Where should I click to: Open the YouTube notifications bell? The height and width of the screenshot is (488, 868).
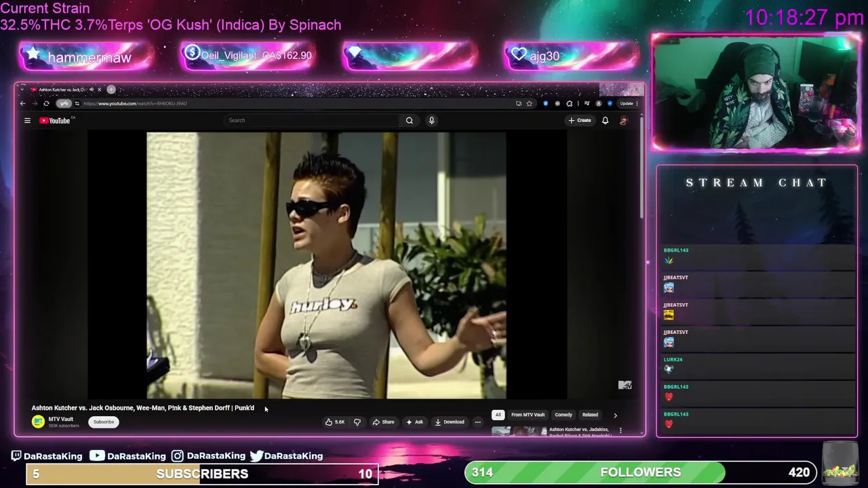tap(605, 121)
